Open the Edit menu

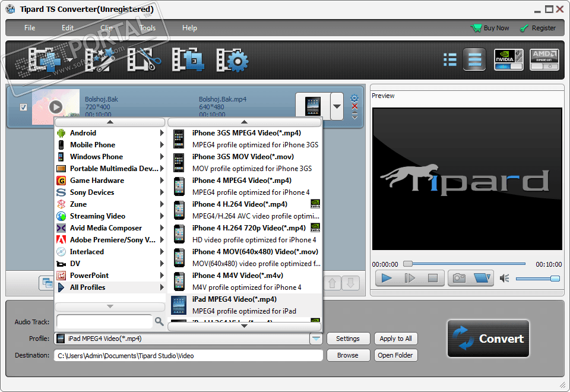68,28
